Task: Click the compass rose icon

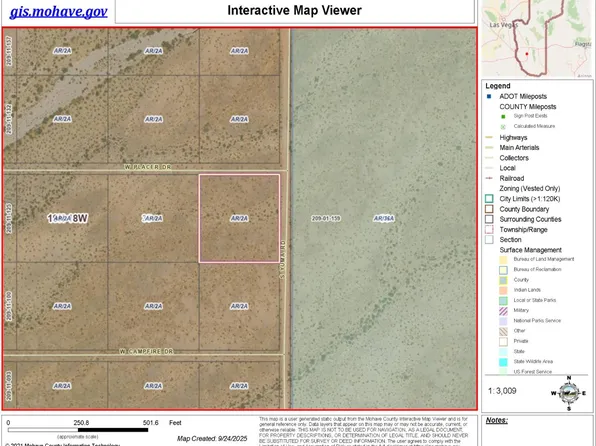Action: coord(569,393)
